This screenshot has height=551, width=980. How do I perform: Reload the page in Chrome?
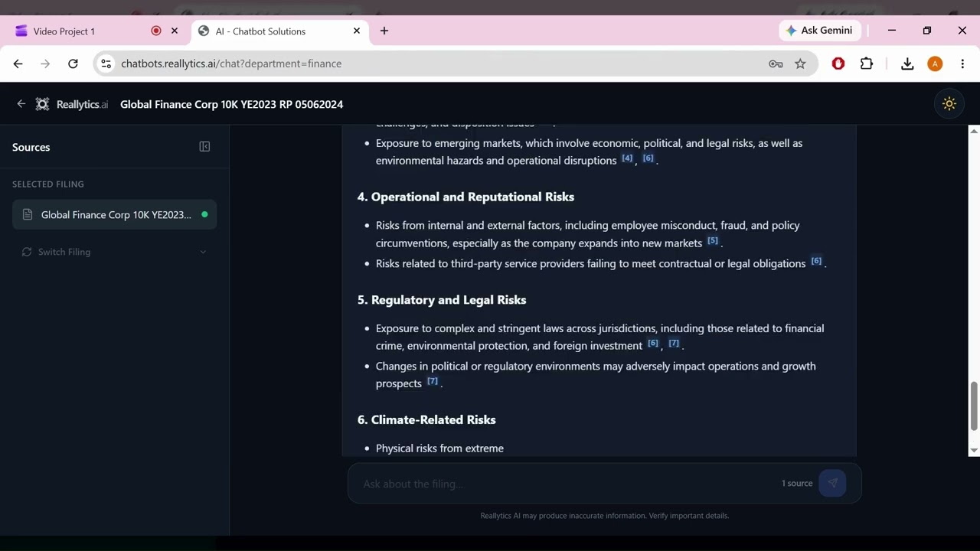point(73,64)
